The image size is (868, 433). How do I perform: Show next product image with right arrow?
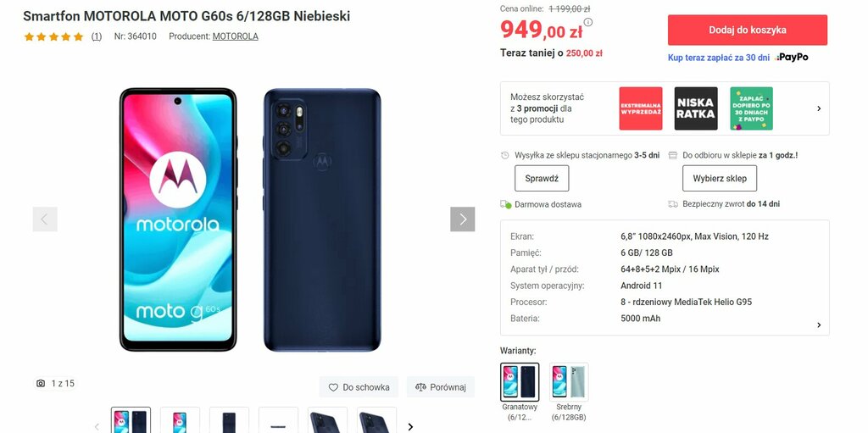pos(462,219)
